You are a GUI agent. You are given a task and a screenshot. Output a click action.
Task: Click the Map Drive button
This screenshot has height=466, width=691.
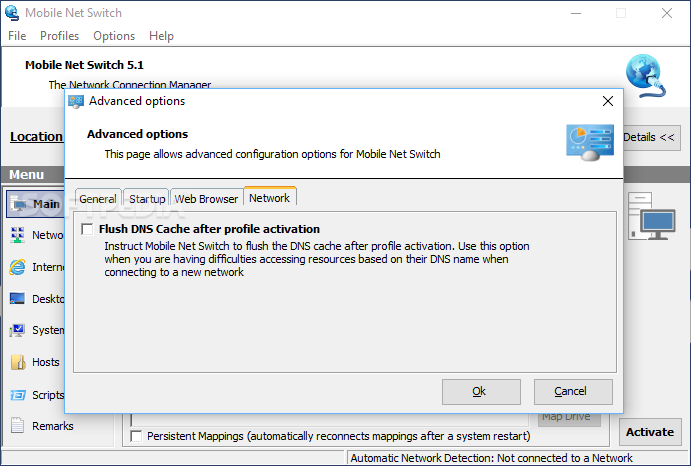pyautogui.click(x=569, y=419)
